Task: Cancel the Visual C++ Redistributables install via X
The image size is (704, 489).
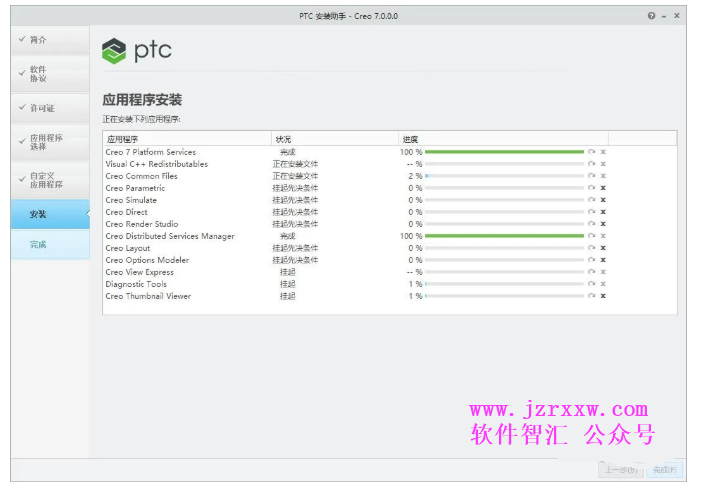Action: pyautogui.click(x=603, y=164)
